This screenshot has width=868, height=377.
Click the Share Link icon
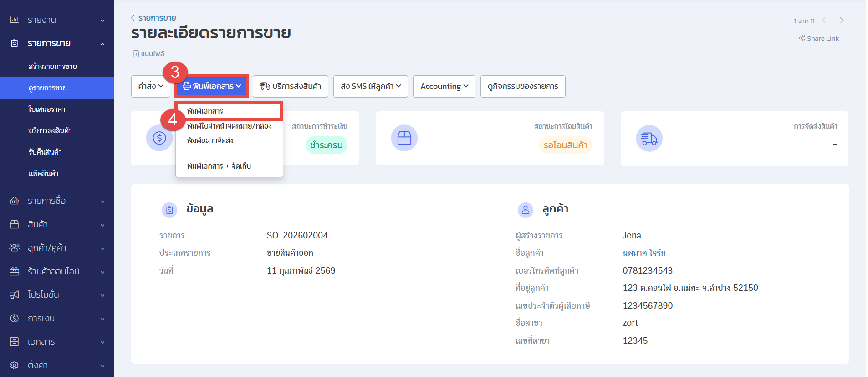(802, 38)
